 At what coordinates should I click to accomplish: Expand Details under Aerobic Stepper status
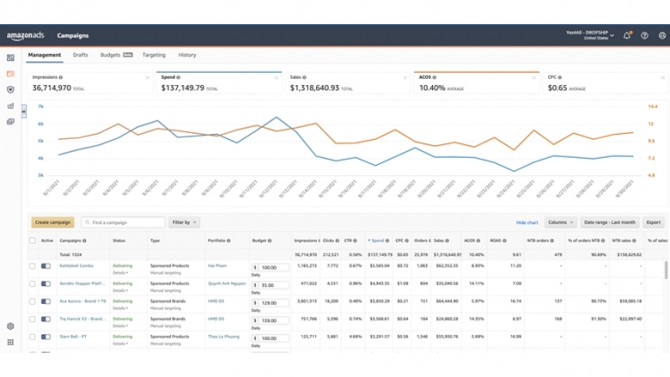point(120,291)
